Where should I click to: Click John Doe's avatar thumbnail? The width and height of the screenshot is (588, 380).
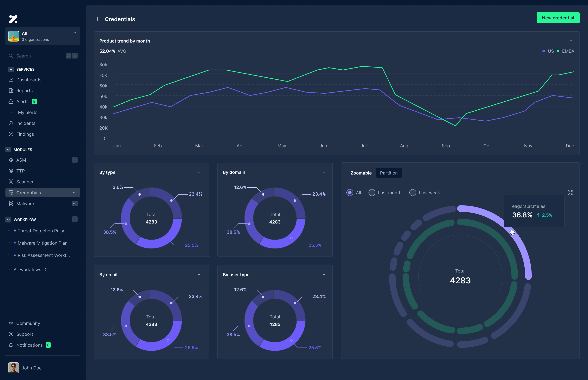13,368
